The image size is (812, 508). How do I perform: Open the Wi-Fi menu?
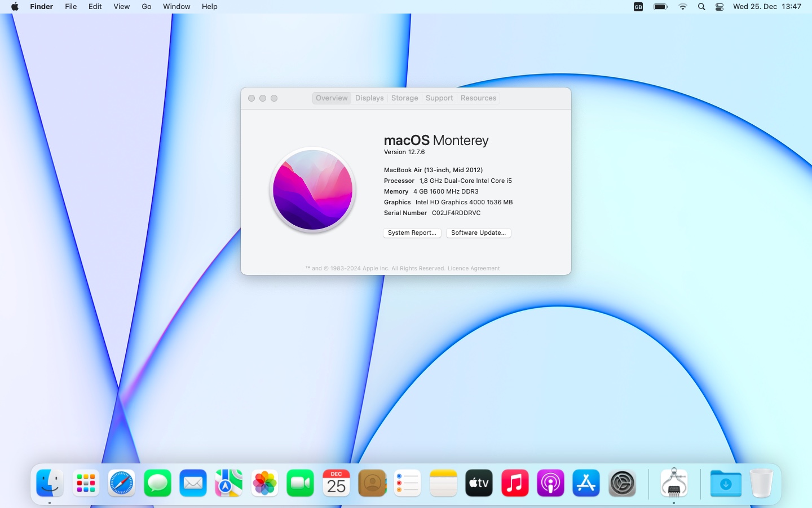tap(683, 7)
